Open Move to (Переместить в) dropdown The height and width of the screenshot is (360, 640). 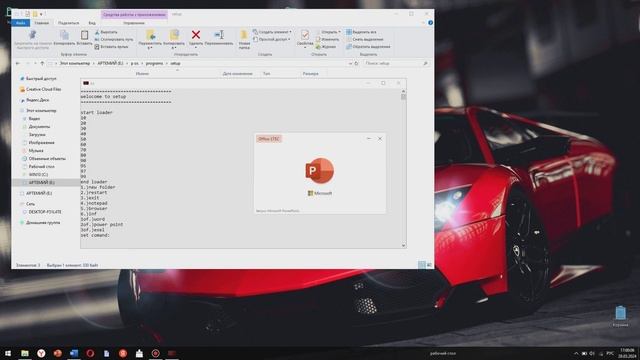tap(150, 40)
